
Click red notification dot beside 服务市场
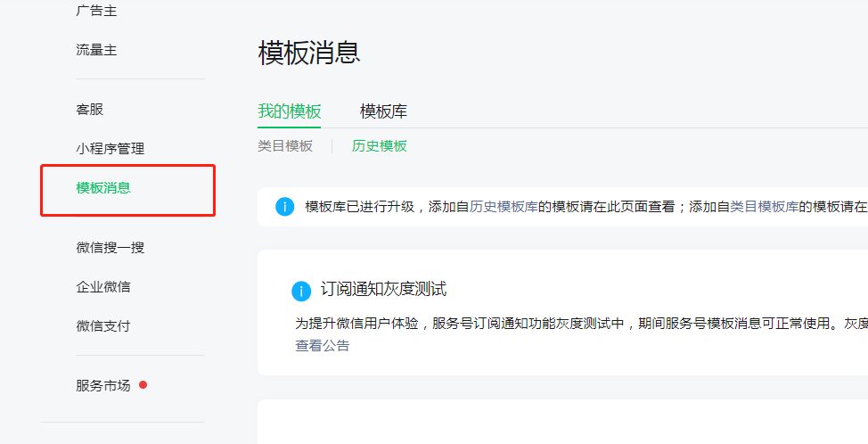click(x=143, y=385)
